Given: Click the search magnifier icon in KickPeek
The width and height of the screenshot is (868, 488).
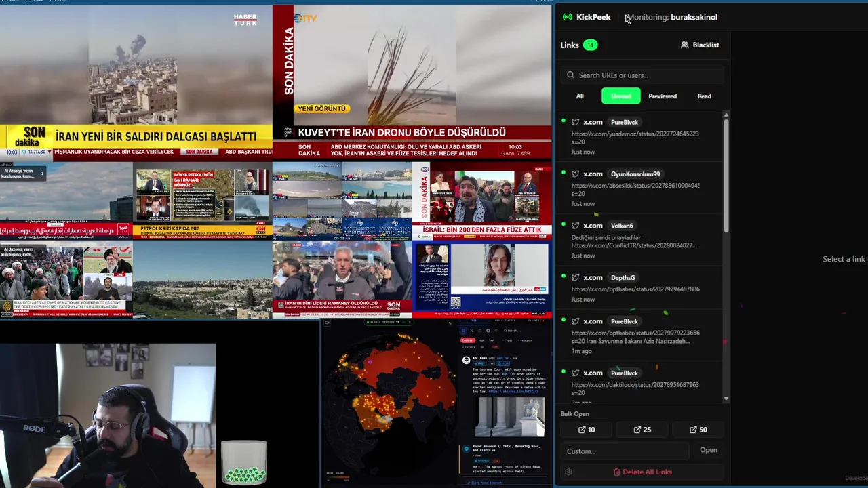Looking at the screenshot, I should click(x=570, y=75).
